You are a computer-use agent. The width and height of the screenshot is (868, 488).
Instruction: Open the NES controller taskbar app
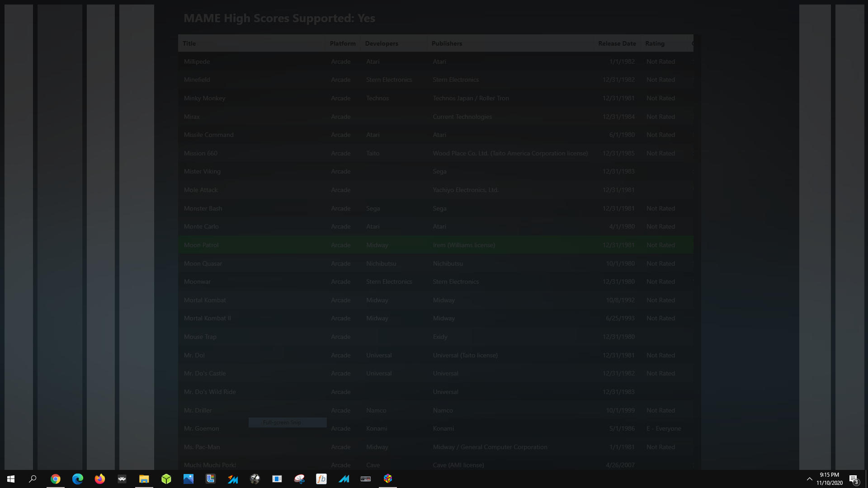coord(366,479)
